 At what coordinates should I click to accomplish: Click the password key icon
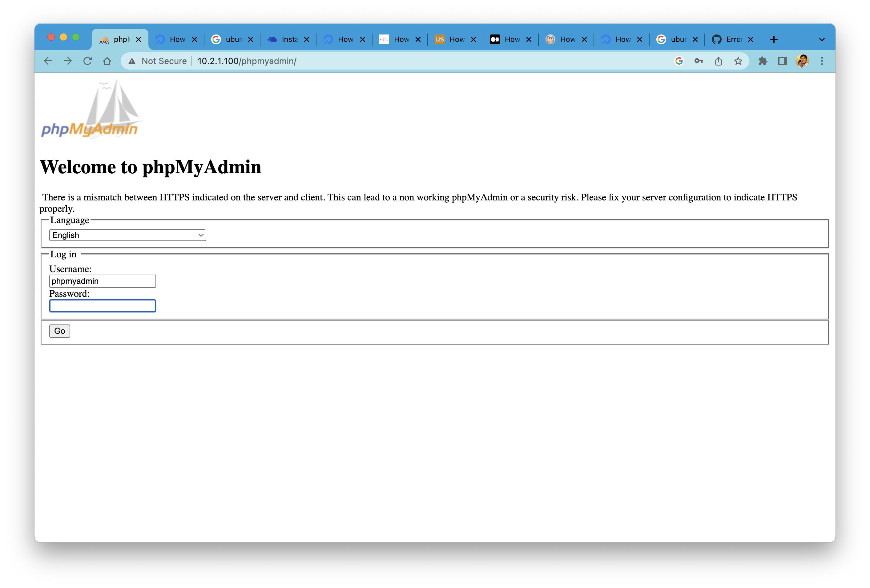699,61
